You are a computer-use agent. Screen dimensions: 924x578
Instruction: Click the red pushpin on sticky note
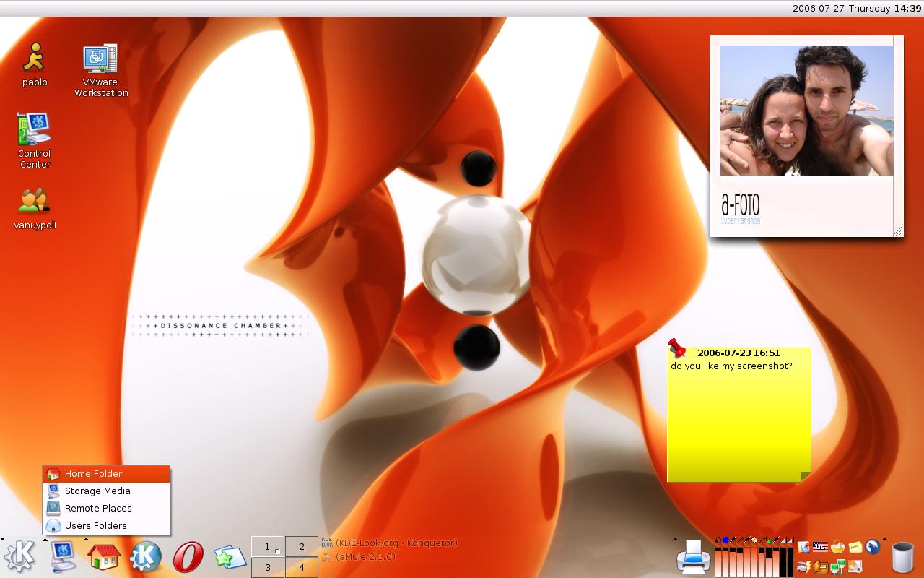click(676, 348)
